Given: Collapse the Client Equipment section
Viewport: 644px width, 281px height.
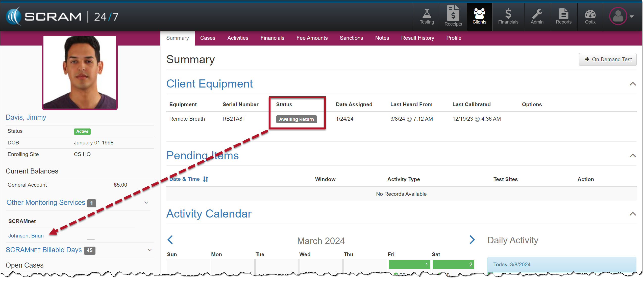Looking at the screenshot, I should tap(632, 84).
